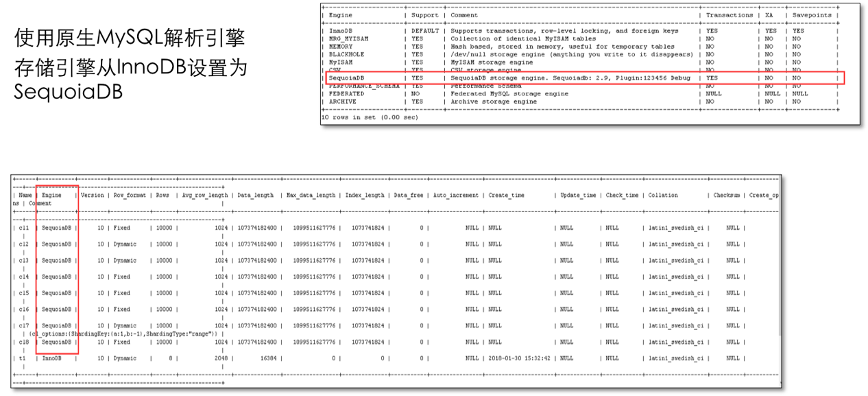Click the 'Avg_row_length' column header
This screenshot has height=396, width=868.
pyautogui.click(x=204, y=195)
